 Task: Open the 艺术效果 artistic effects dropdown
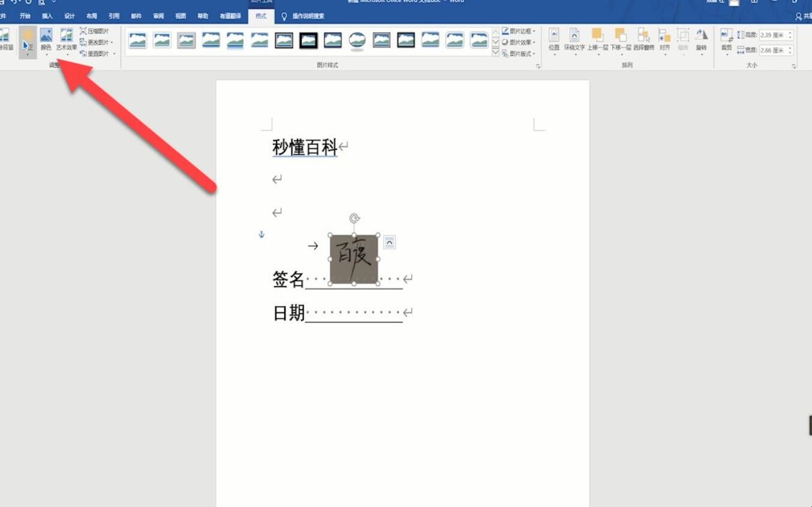(67, 42)
